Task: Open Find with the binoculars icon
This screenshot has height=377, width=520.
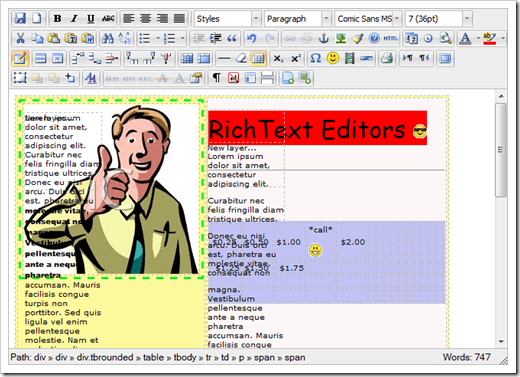Action: (x=108, y=39)
